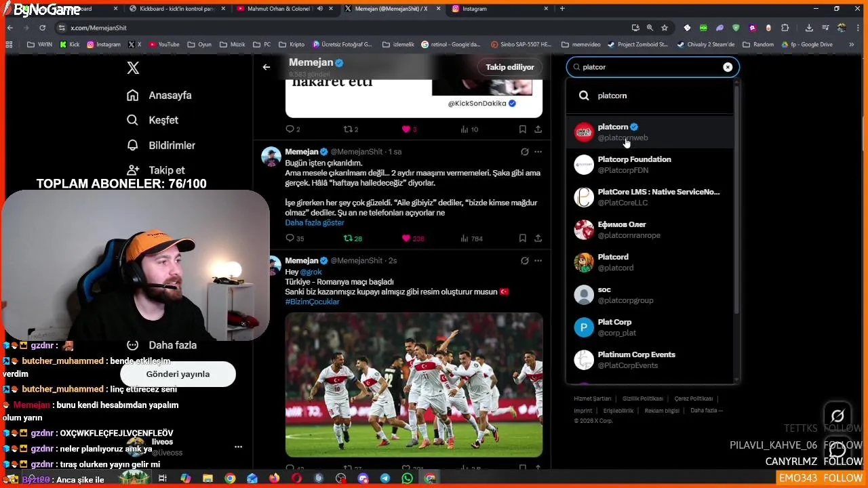Open the Müzik bookmarks folder
Viewport: 868px width, 488px height.
tap(233, 45)
